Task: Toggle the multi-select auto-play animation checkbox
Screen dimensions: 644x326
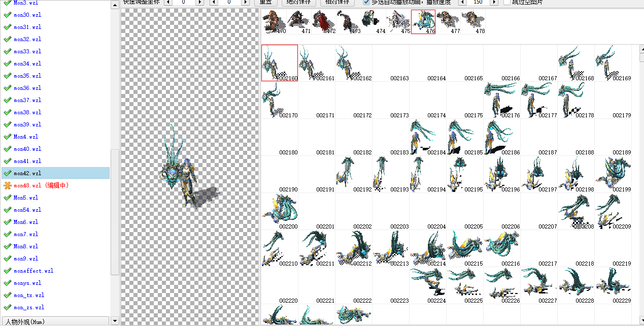Action: [366, 2]
